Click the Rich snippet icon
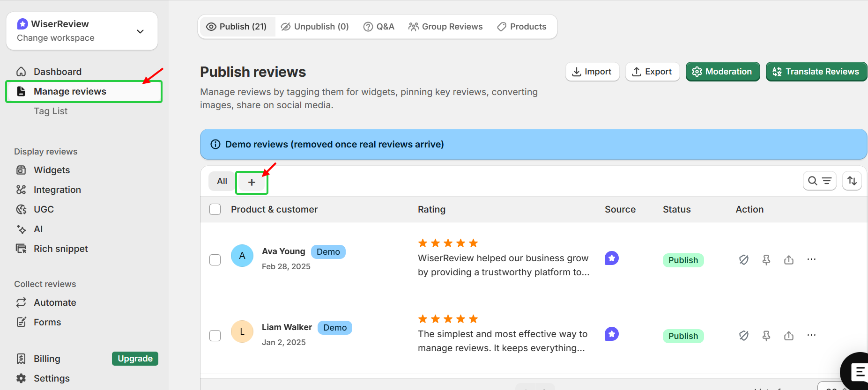This screenshot has height=390, width=868. click(x=21, y=249)
